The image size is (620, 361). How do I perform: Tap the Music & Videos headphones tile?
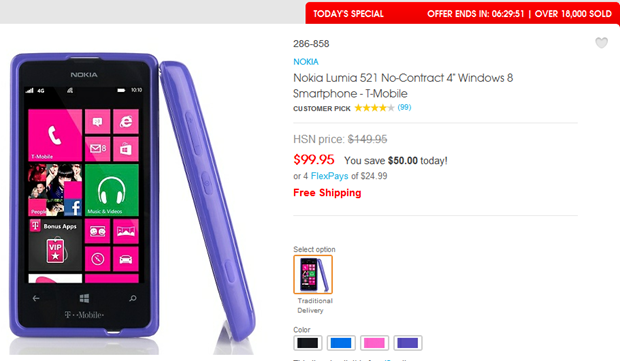[x=112, y=190]
